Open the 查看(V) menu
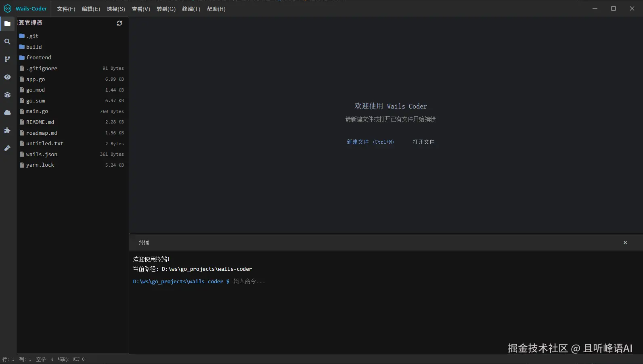Viewport: 643px width, 364px height. tap(141, 9)
